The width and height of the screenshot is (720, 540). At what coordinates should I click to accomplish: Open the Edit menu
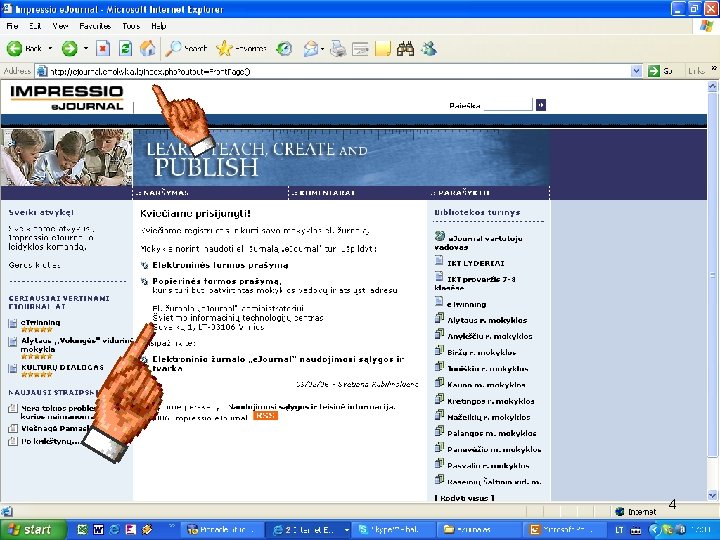click(35, 26)
